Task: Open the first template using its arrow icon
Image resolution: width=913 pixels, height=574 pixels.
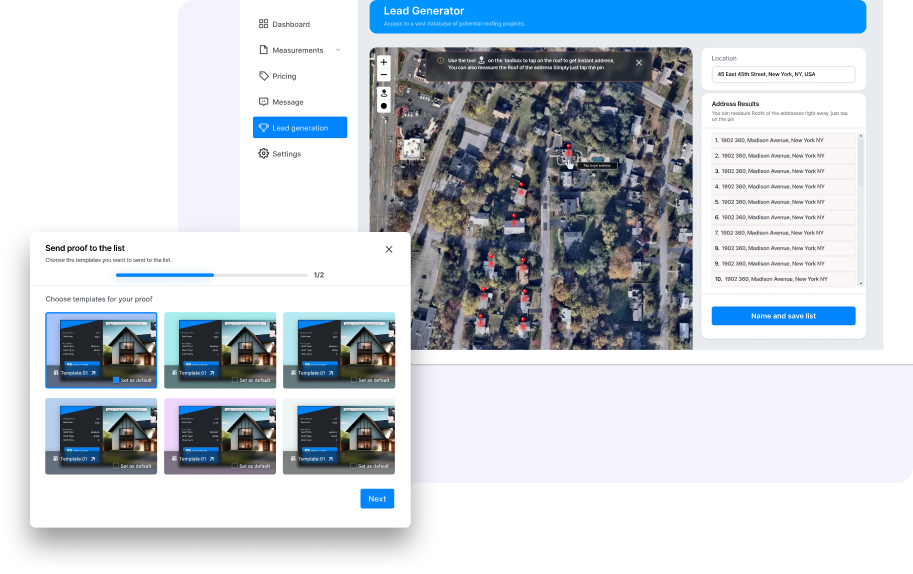Action: 93,372
